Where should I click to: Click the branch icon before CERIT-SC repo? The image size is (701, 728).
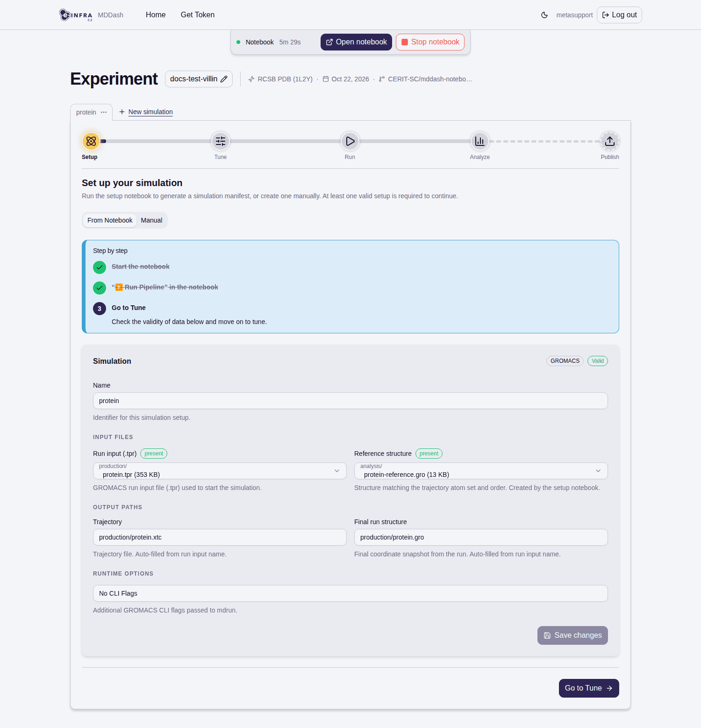tap(382, 79)
